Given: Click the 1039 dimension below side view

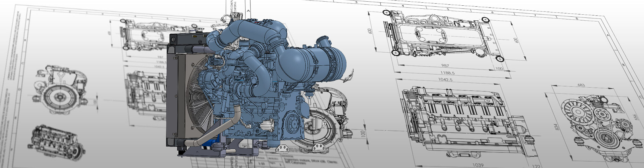Looking at the screenshot, I should [x=477, y=165].
